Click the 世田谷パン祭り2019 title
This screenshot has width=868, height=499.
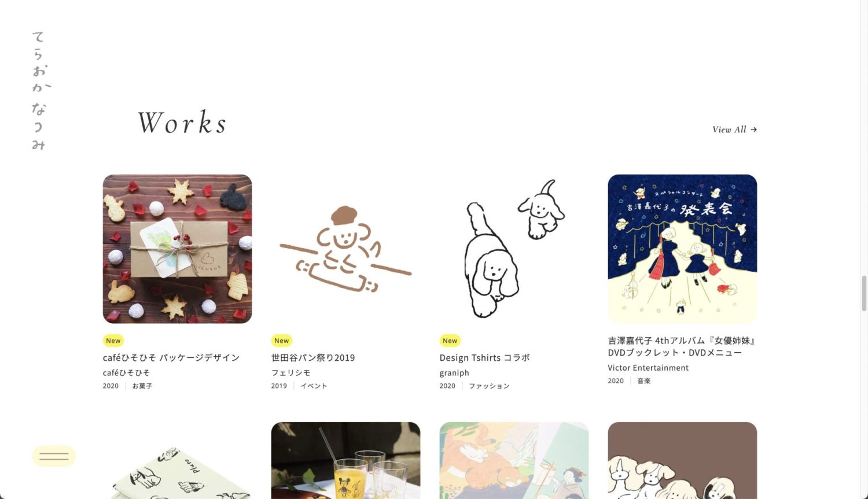(x=313, y=357)
